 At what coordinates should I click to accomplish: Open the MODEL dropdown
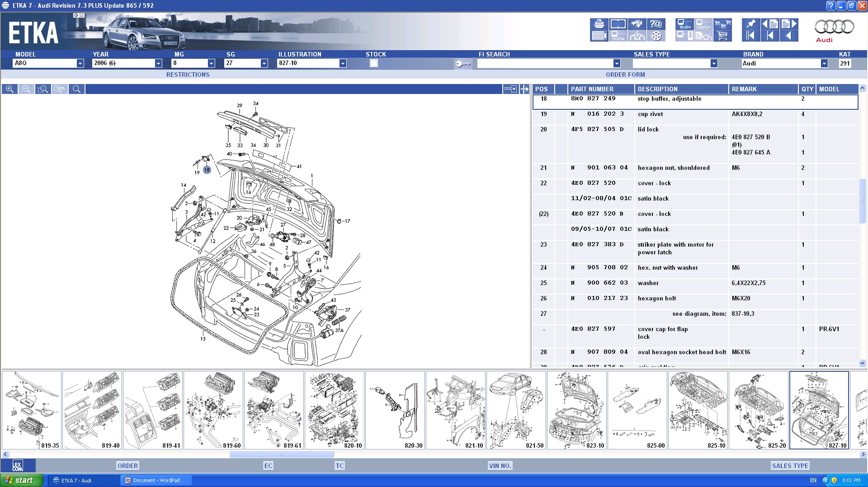pos(80,63)
